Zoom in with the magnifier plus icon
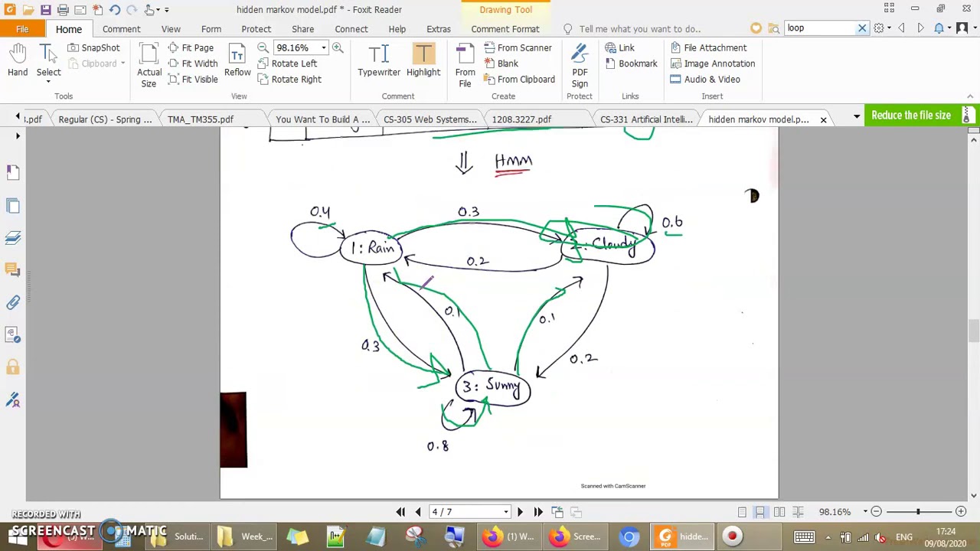 click(x=338, y=47)
